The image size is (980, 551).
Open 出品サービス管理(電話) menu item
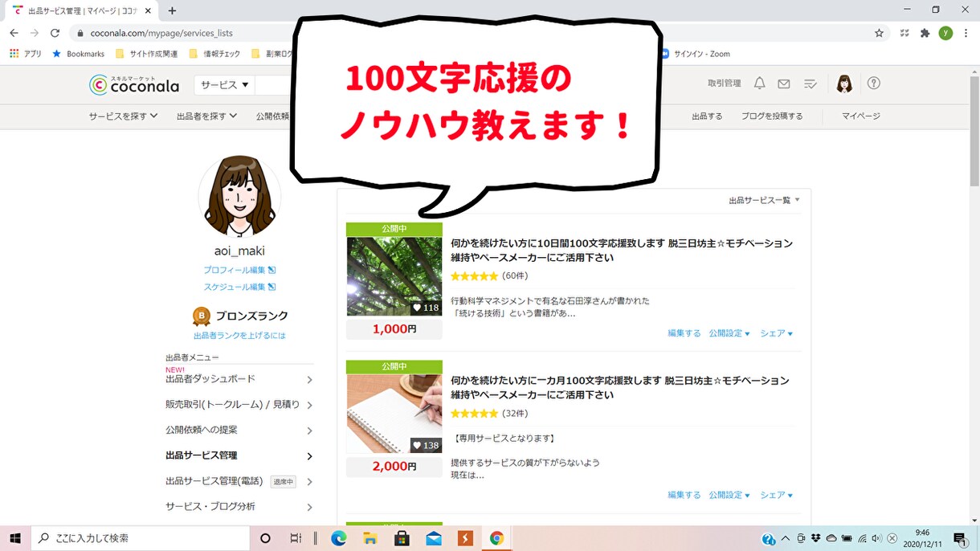(239, 481)
